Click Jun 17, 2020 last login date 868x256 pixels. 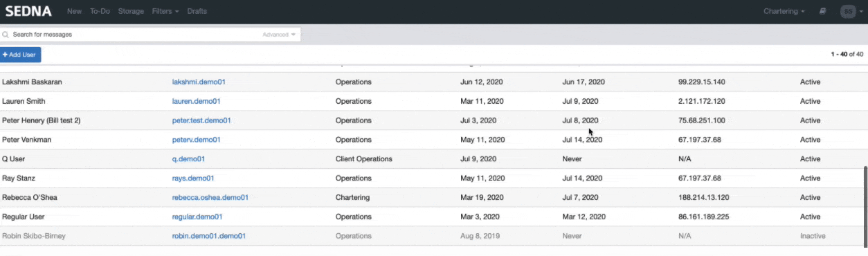pyautogui.click(x=584, y=82)
